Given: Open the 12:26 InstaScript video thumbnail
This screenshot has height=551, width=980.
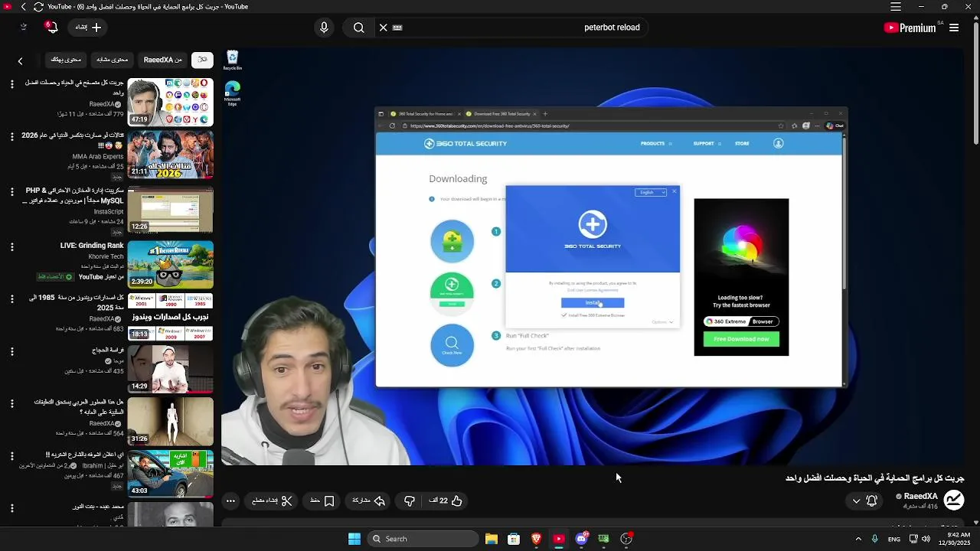Looking at the screenshot, I should click(x=170, y=210).
